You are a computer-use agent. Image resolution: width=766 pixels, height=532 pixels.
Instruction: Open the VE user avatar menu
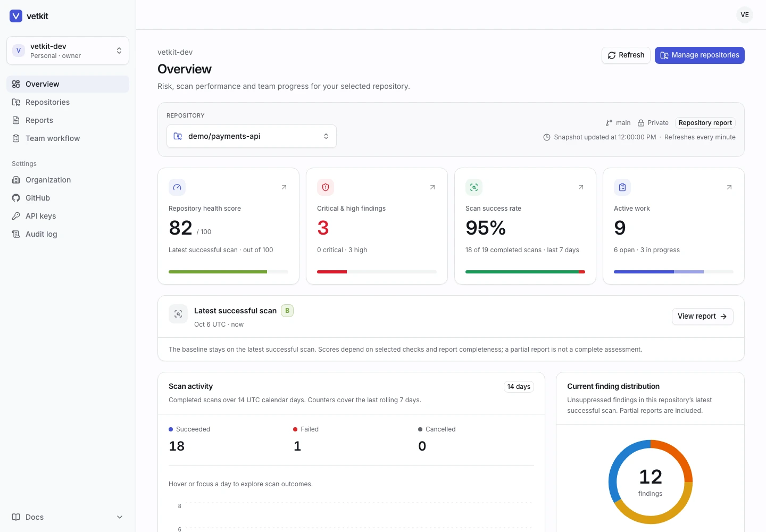click(x=745, y=15)
